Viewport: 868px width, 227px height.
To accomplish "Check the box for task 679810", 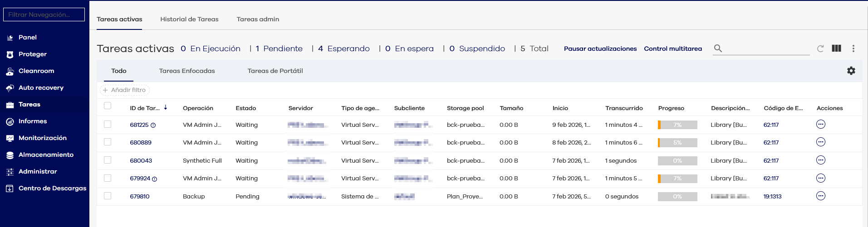I will [x=108, y=196].
